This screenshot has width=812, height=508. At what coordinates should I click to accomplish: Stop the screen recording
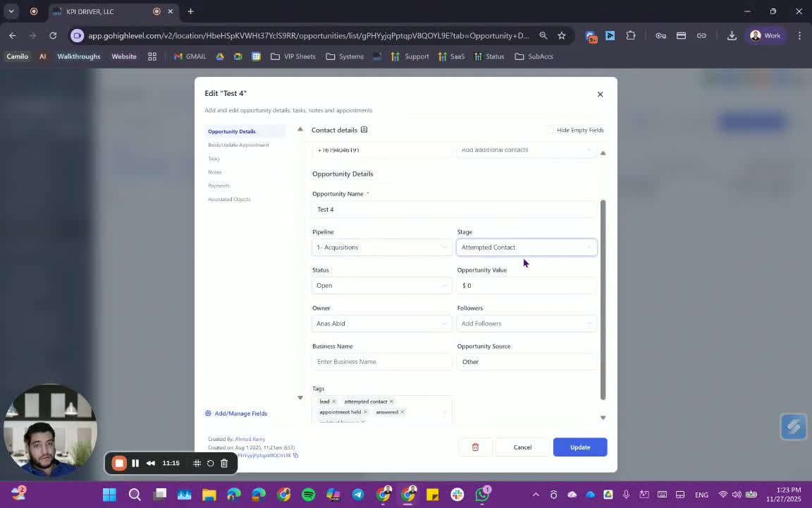pos(119,463)
